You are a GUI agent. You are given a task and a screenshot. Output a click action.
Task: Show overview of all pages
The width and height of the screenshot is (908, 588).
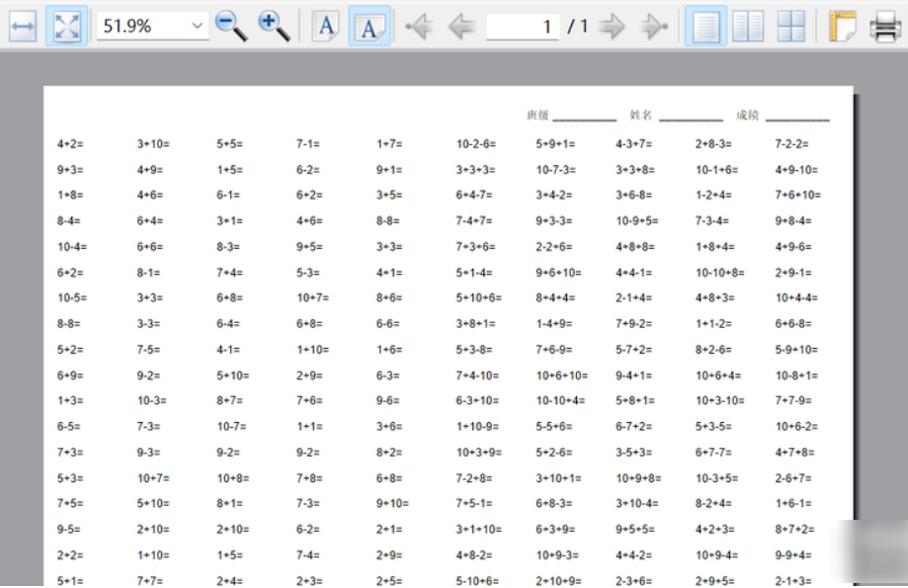pyautogui.click(x=791, y=27)
